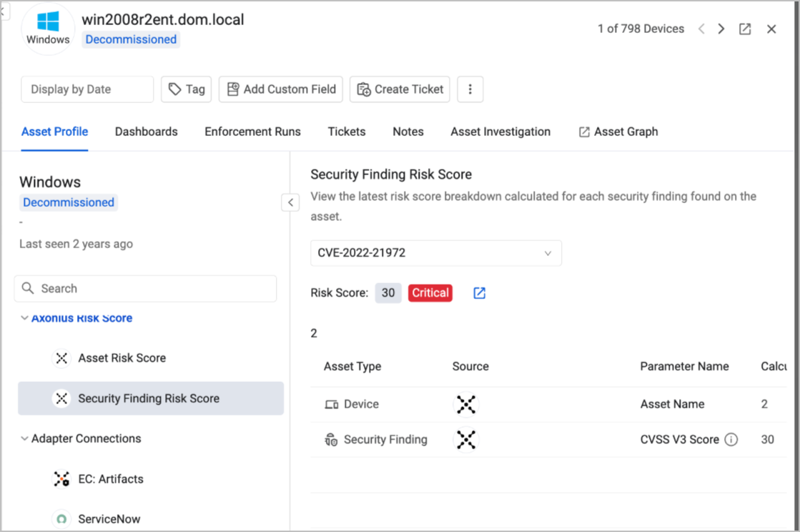
Task: Open the three-dot more actions menu
Action: (x=470, y=89)
